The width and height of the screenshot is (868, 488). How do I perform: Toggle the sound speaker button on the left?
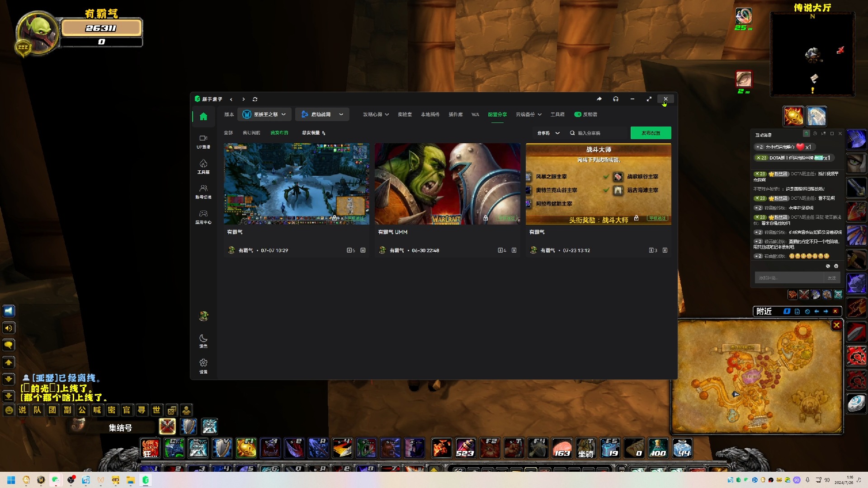click(x=9, y=328)
